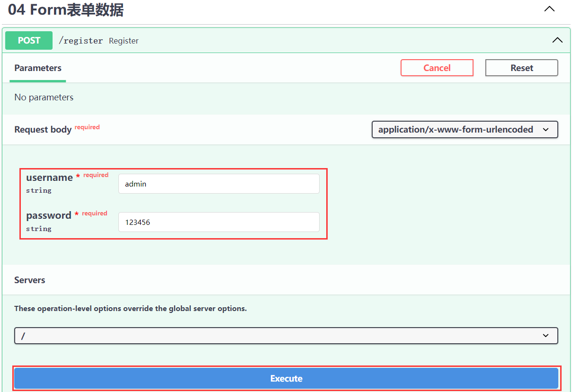
Task: Click the username field label
Action: (49, 178)
